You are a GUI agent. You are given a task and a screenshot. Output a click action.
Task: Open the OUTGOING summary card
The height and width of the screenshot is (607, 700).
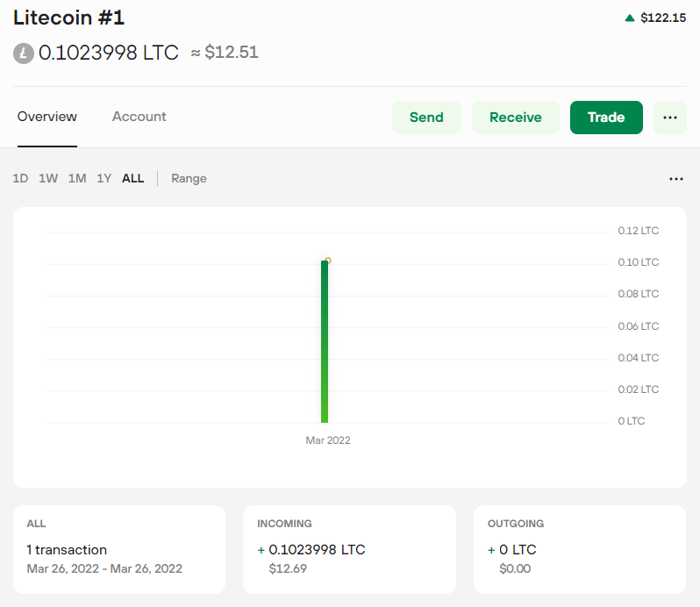point(580,549)
